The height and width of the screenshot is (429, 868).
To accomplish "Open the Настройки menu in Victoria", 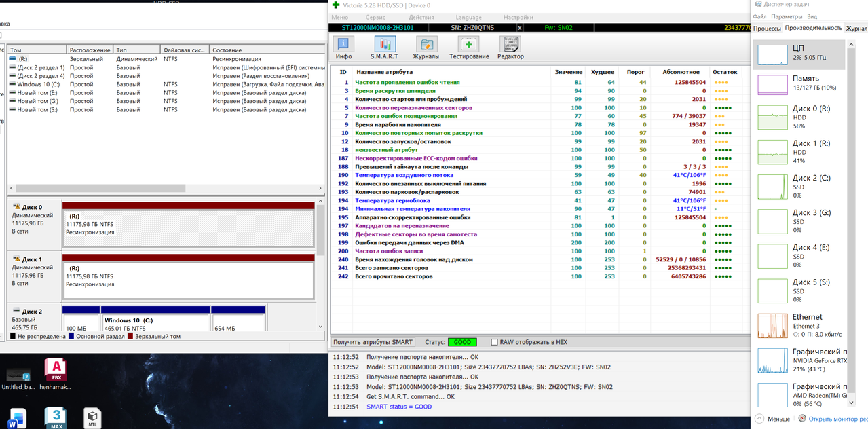I will pos(518,17).
